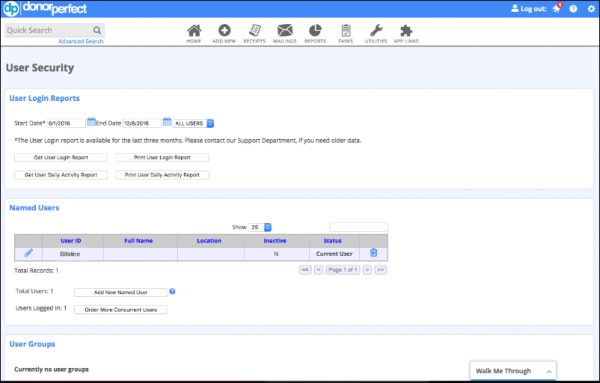Click the Users Logged In: 1 text

[41, 308]
